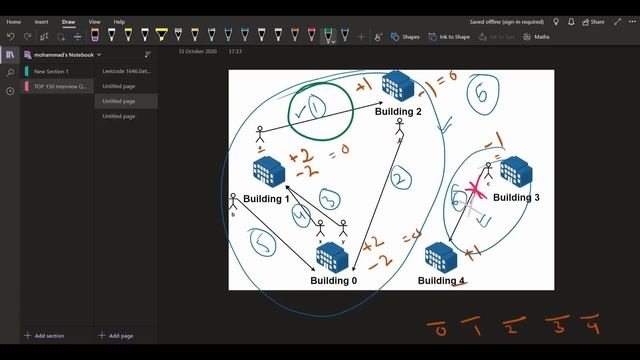This screenshot has height=360, width=640.
Task: Click the Saved offline status text
Action: pyautogui.click(x=507, y=22)
